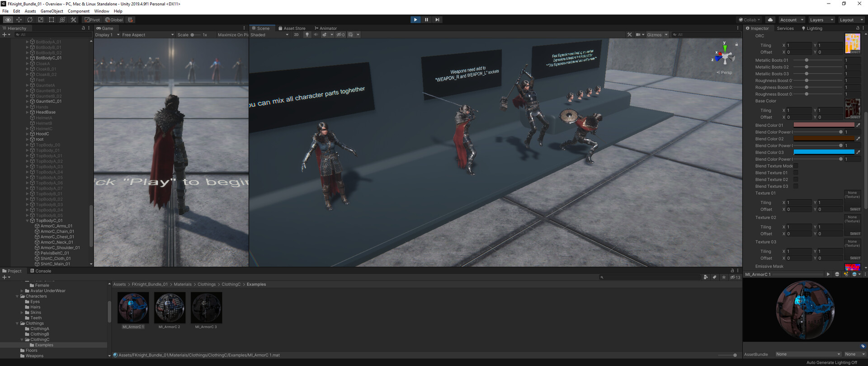The image size is (868, 366).
Task: Toggle hidden packages count in Project
Action: (735, 277)
